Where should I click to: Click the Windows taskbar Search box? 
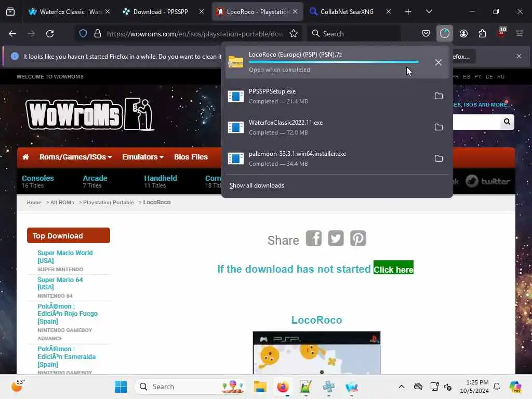[190, 387]
